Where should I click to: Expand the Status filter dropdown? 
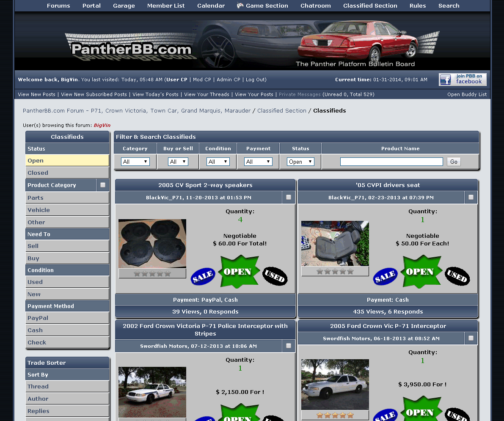coord(300,162)
